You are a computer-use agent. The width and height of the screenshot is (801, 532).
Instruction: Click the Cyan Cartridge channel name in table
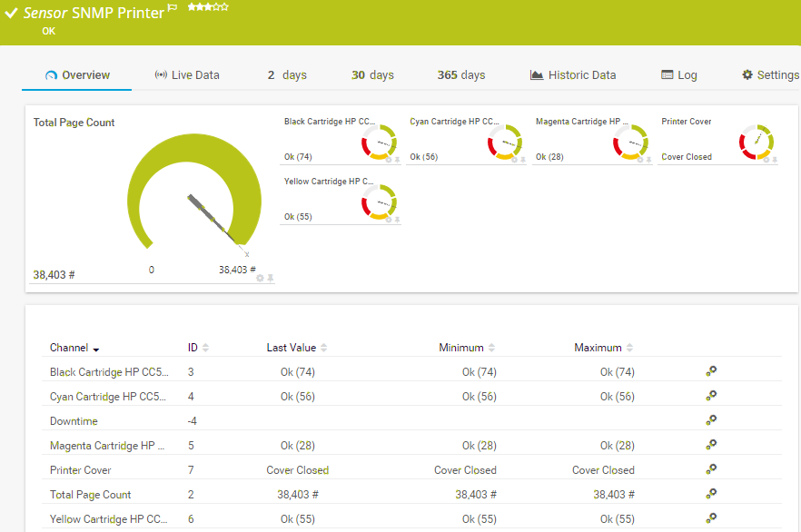tap(108, 397)
